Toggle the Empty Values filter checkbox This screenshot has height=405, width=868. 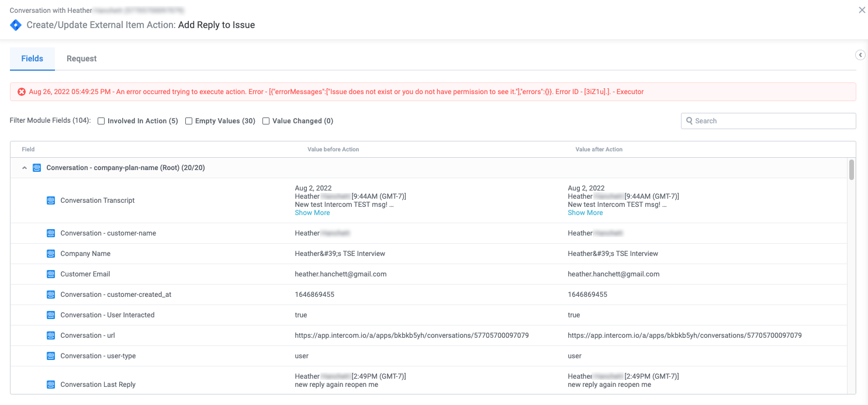[x=189, y=121]
